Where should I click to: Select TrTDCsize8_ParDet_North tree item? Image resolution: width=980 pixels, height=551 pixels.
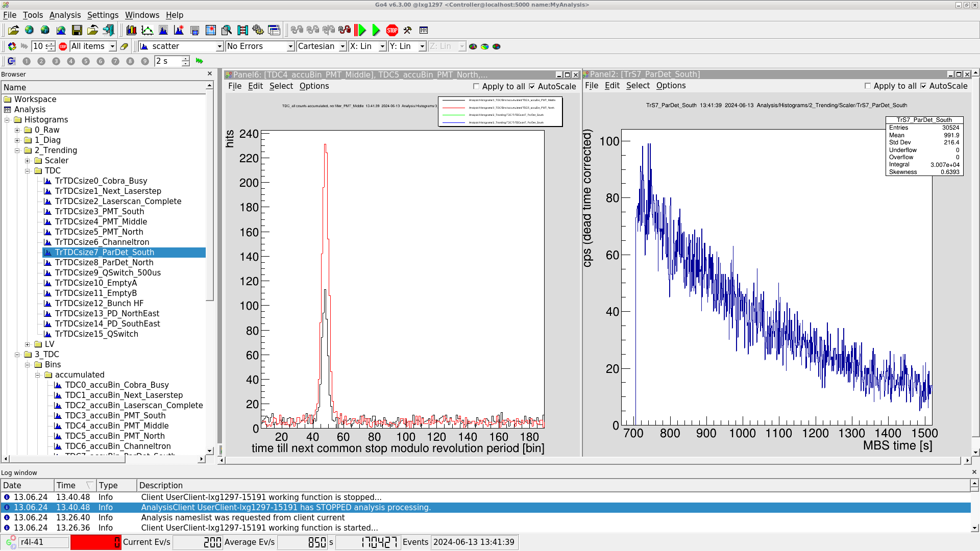pyautogui.click(x=104, y=263)
